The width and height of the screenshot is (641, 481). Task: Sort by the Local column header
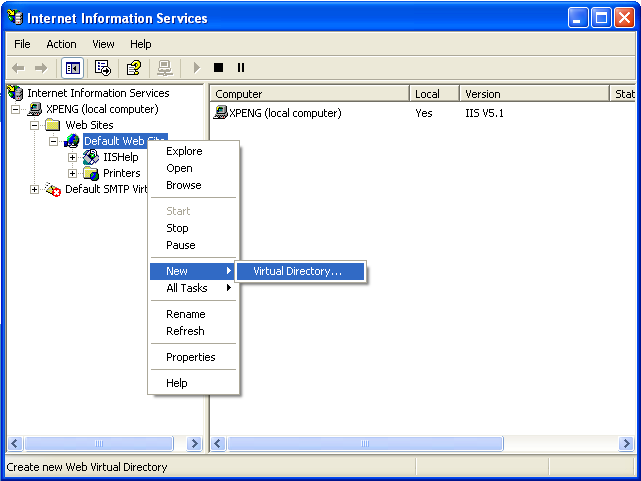point(435,94)
